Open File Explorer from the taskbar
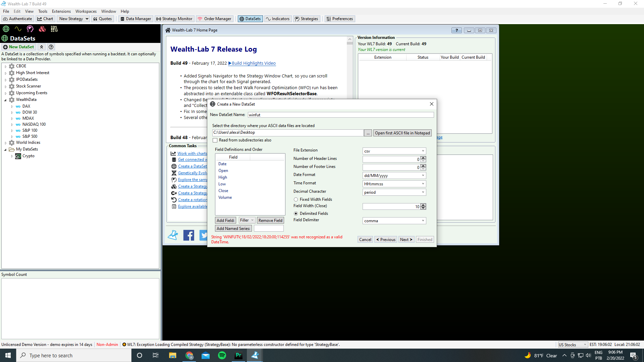Image resolution: width=644 pixels, height=362 pixels. [x=173, y=355]
